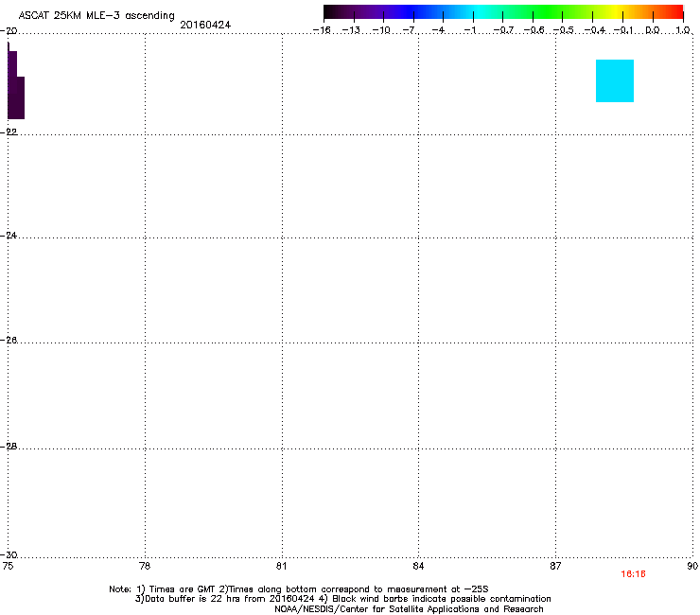Click color scale value -10

coord(381,30)
